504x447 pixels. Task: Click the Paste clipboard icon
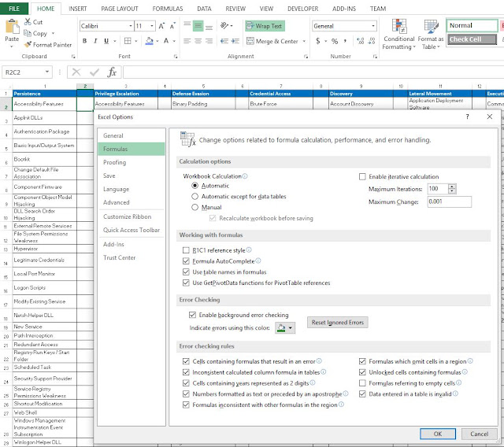[12, 27]
